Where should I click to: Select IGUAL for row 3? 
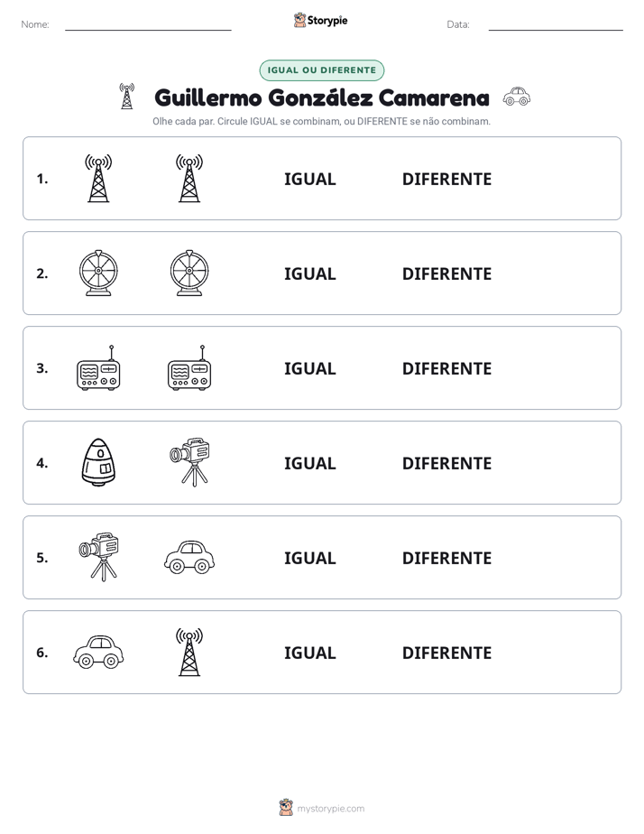309,368
